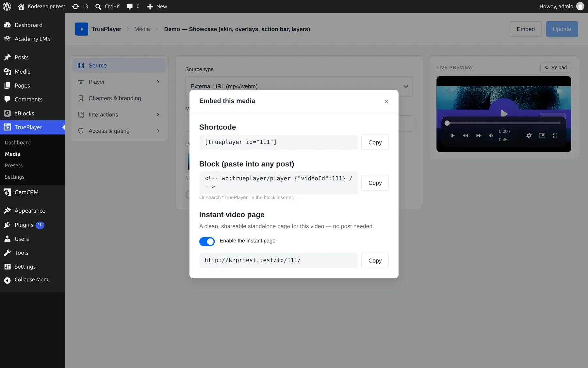Copy the shortcode
Screen dimensions: 588x368
point(375,142)
